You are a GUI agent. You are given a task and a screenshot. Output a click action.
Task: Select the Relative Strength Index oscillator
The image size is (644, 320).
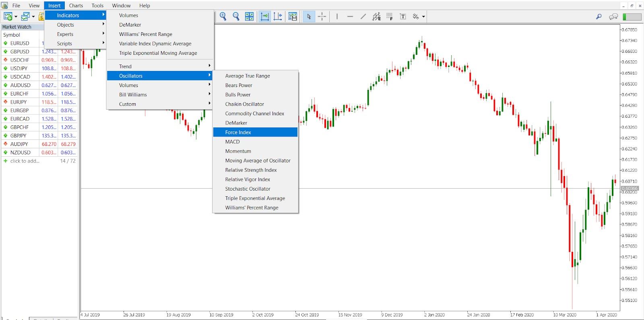pos(251,170)
